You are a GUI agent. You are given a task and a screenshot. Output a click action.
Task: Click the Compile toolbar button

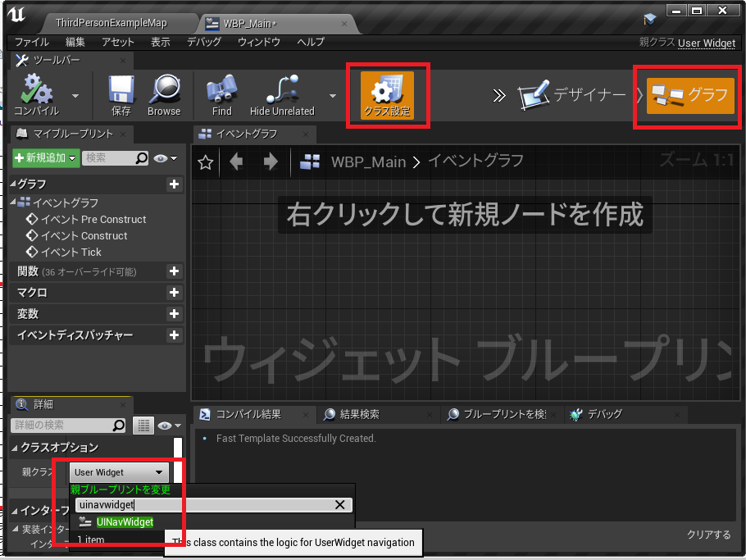click(37, 94)
